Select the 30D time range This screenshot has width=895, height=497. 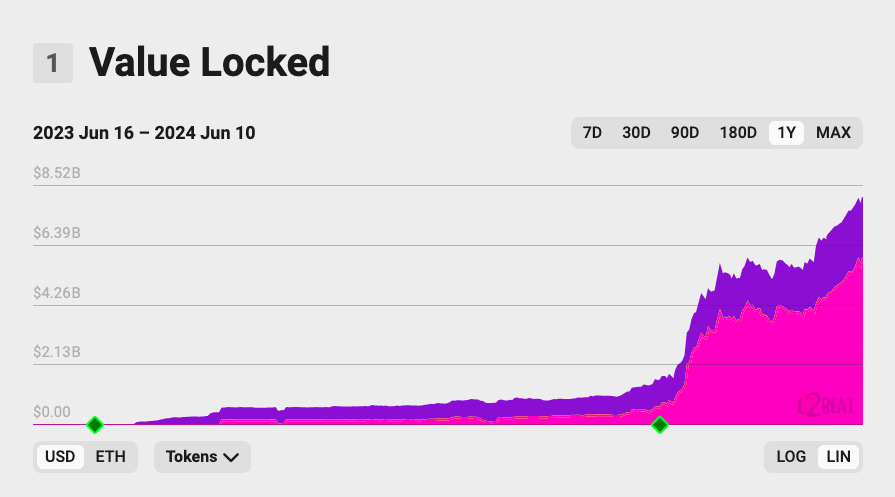click(x=636, y=133)
